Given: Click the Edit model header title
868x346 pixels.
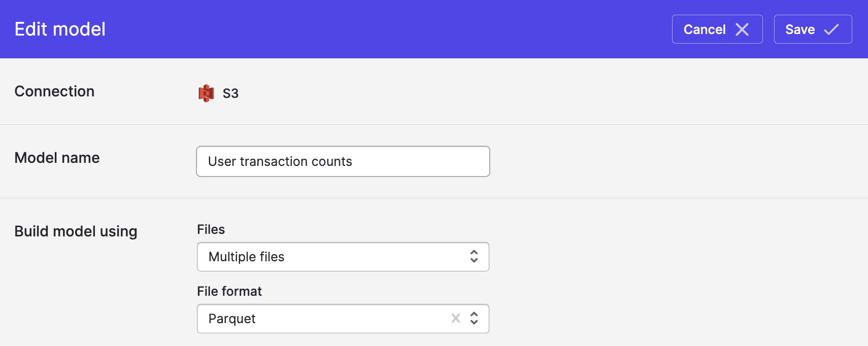Looking at the screenshot, I should point(60,29).
